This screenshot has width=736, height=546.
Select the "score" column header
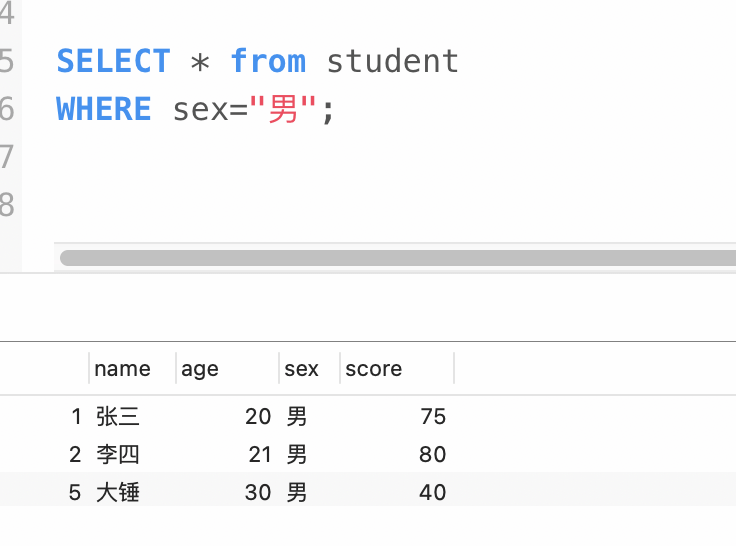pos(373,369)
